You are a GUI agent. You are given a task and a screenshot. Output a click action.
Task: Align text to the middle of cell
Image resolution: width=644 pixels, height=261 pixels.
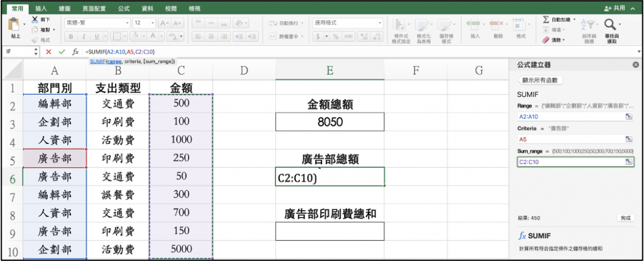point(211,23)
